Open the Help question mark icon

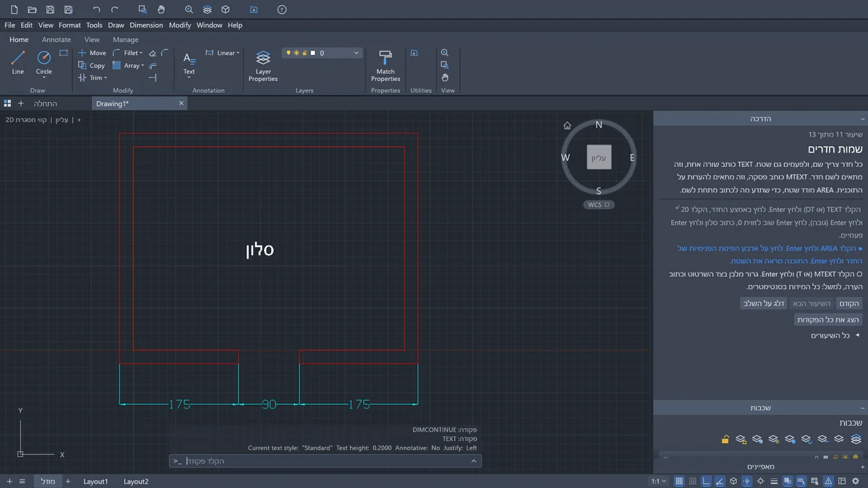[282, 9]
